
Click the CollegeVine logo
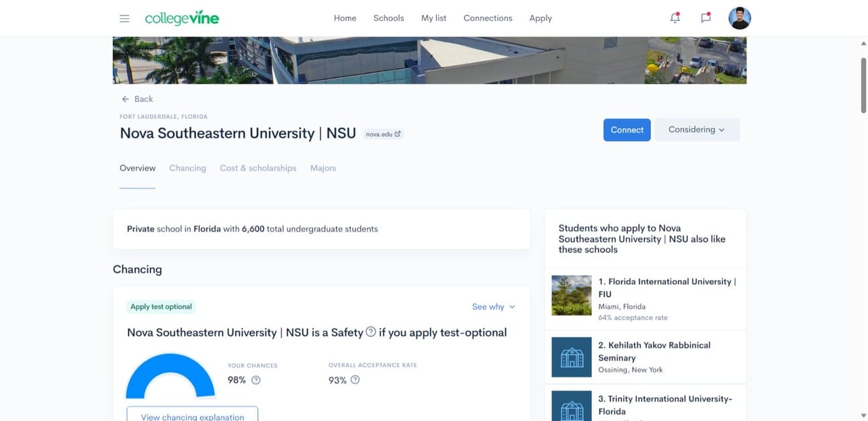182,18
